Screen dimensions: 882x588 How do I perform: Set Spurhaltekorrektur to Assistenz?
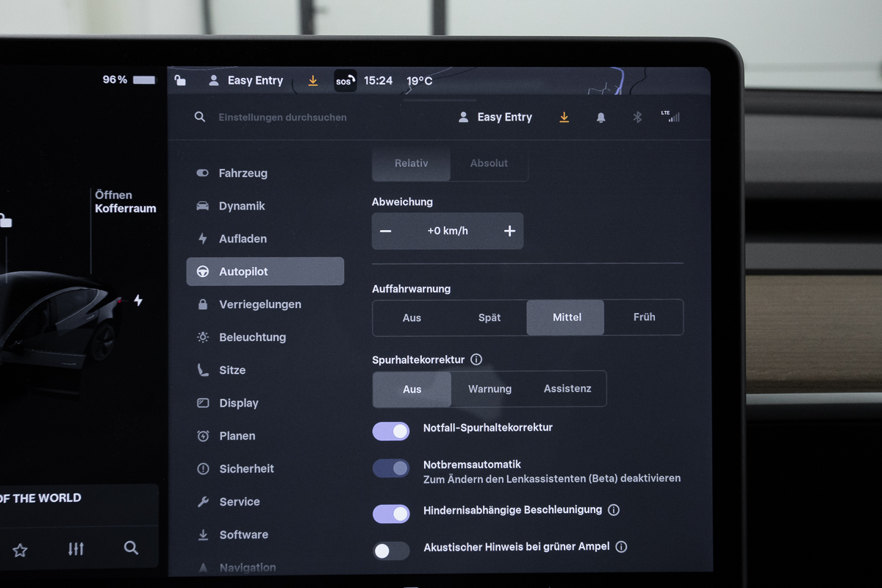coord(567,389)
